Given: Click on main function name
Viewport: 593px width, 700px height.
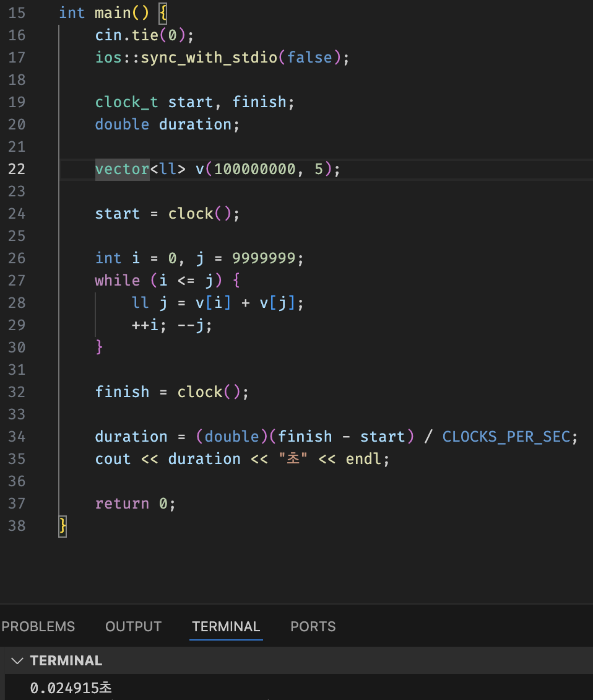Looking at the screenshot, I should [113, 13].
